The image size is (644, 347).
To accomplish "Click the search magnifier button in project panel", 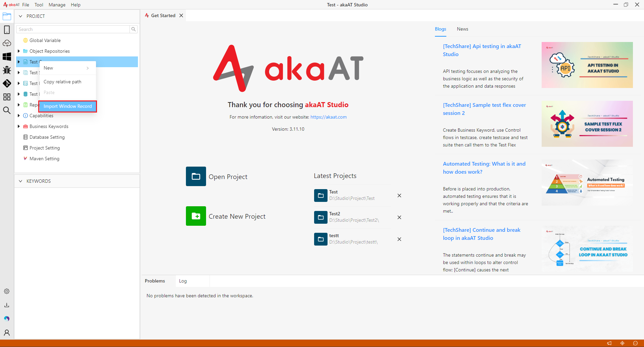I will click(x=134, y=29).
